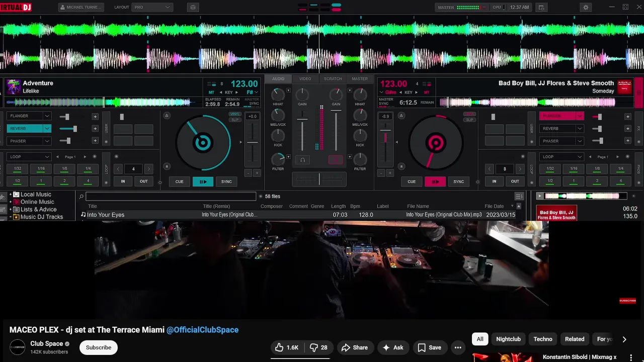Open the PRO layout dropdown
The width and height of the screenshot is (644, 362).
[x=152, y=8]
